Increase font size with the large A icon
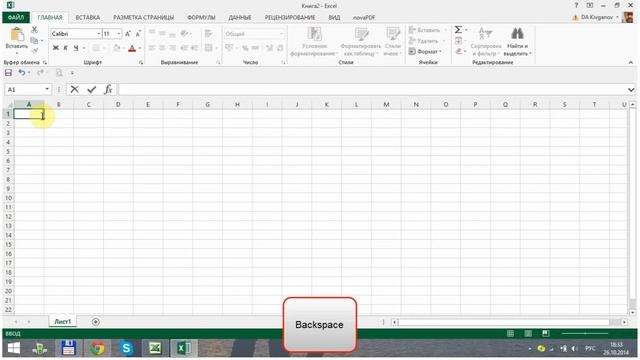 [128, 34]
